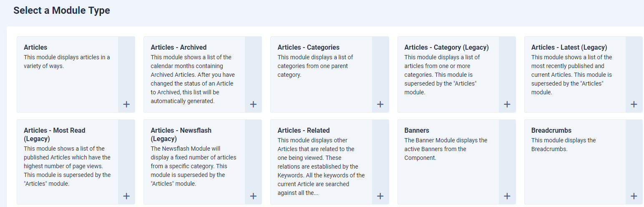This screenshot has width=644, height=207.
Task: Add Articles - Most Read (Legacy) via plus
Action: 126,196
